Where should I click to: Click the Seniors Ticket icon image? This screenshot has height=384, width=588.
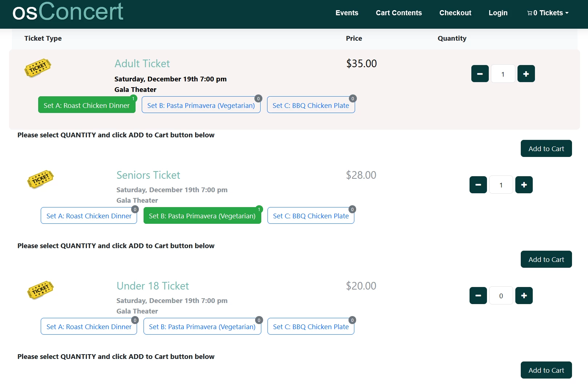coord(41,179)
